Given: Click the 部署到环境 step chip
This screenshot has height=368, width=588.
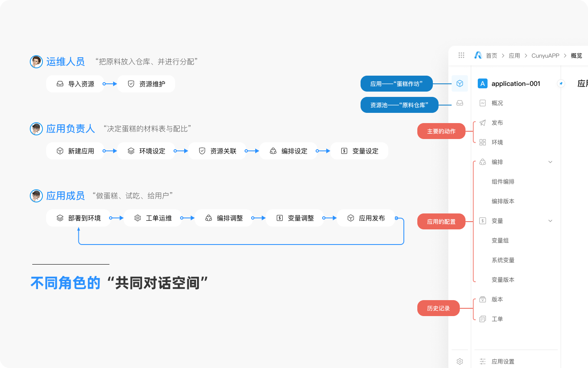Looking at the screenshot, I should (78, 218).
